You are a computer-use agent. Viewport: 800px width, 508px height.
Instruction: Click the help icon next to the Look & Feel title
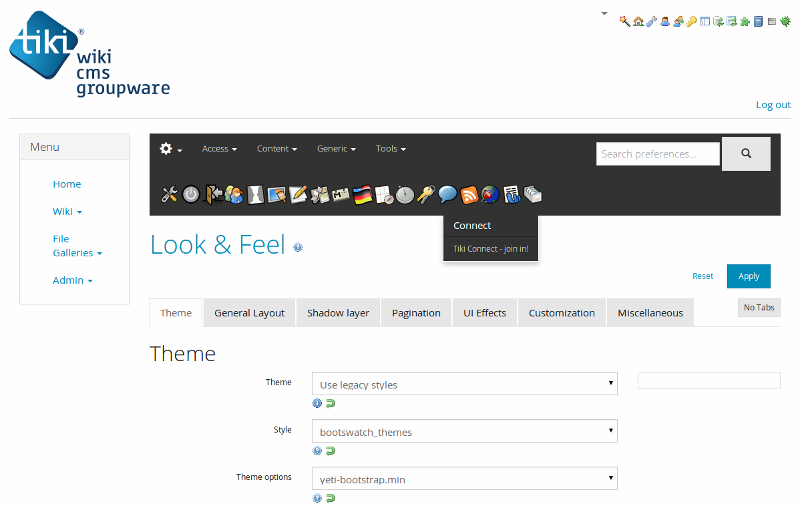pyautogui.click(x=298, y=247)
